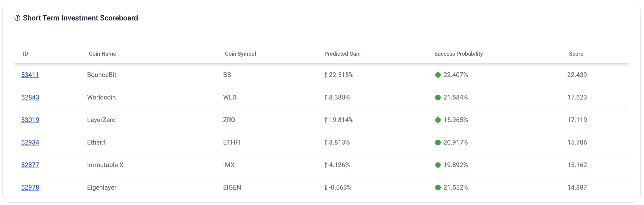Click the IMX coin symbol
The image size is (644, 205).
pyautogui.click(x=229, y=165)
